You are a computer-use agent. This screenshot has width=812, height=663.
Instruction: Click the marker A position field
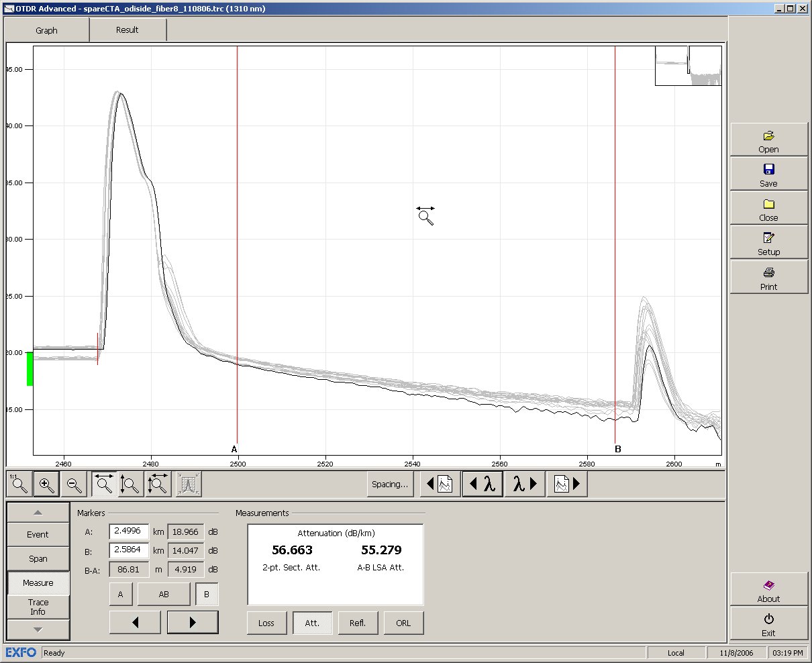(x=130, y=531)
